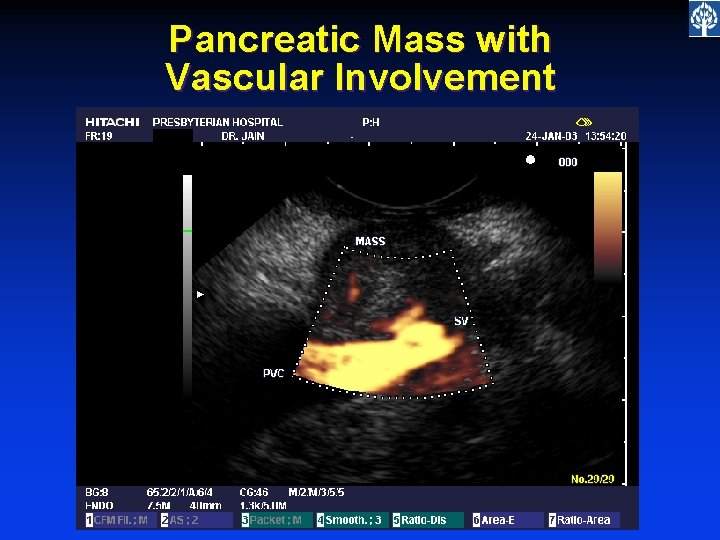Select the 3 Packet function key
720x540 pixels.
point(277,520)
